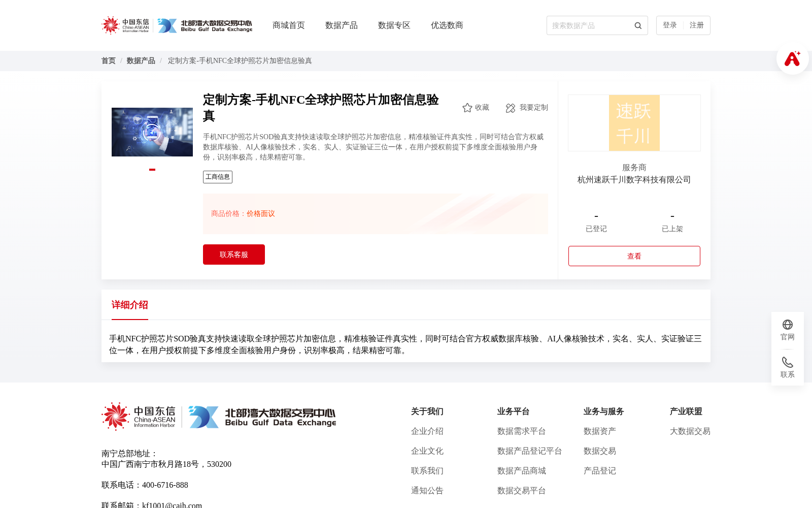This screenshot has width=812, height=508.
Task: Click the 已登记 count label
Action: (x=596, y=229)
